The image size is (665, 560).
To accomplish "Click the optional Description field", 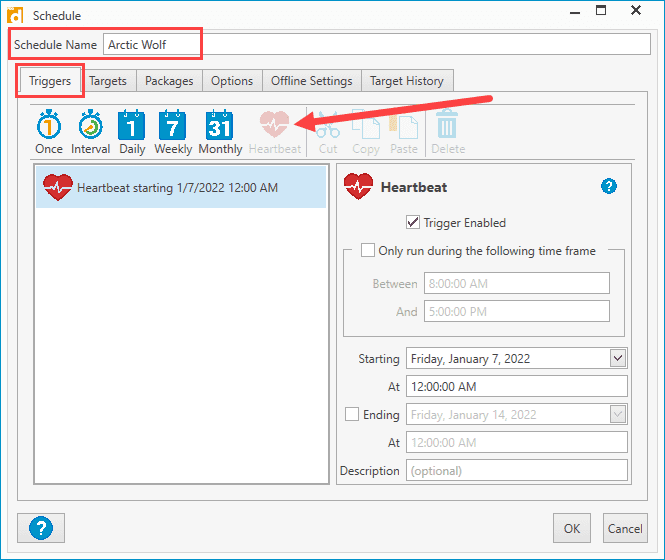I will coord(517,470).
